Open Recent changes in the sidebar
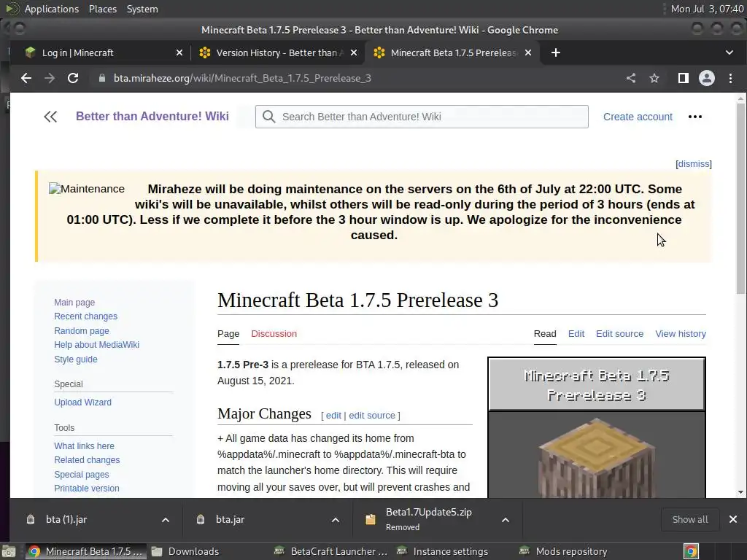This screenshot has width=747, height=560. (x=86, y=316)
